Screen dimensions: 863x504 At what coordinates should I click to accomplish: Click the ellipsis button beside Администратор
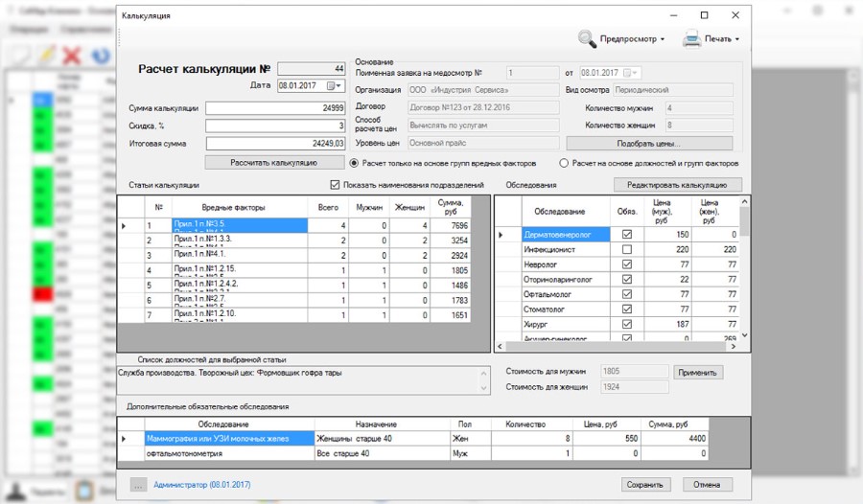click(138, 485)
